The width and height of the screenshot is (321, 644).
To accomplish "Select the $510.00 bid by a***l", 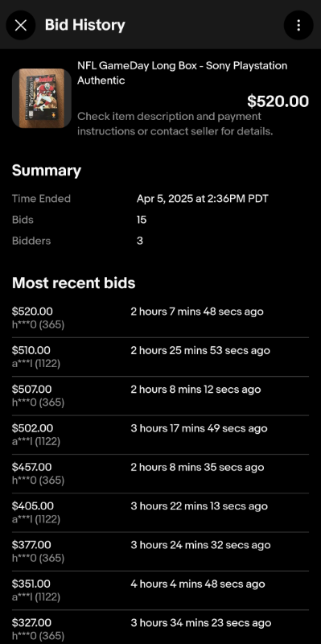I will 161,357.
